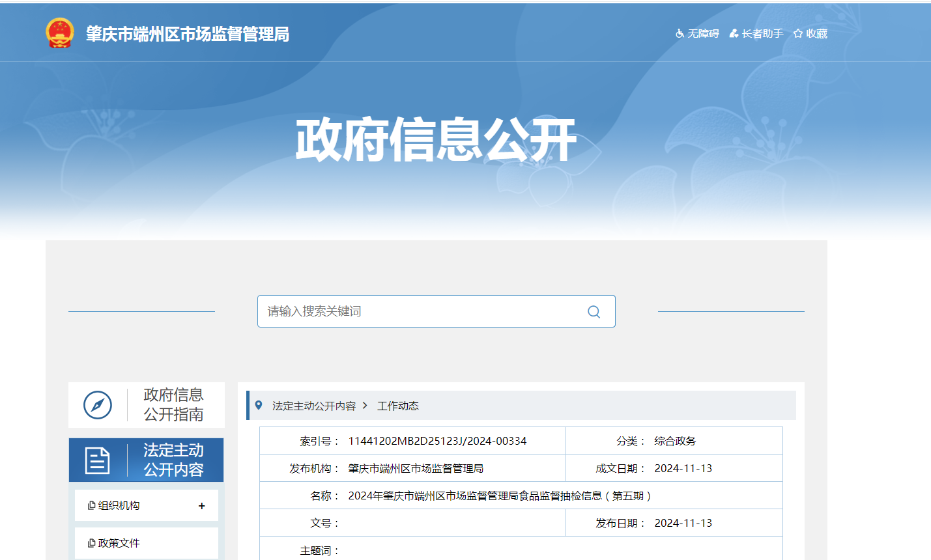
Task: Click the 发布日期 value 2024-11-13
Action: click(683, 523)
